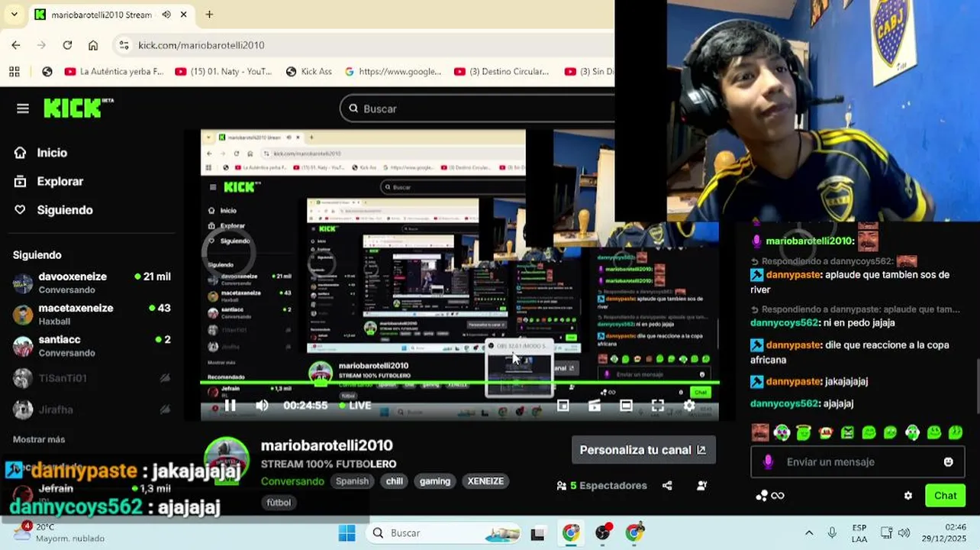Reload the kick.com page
980x550 pixels.
coord(67,45)
